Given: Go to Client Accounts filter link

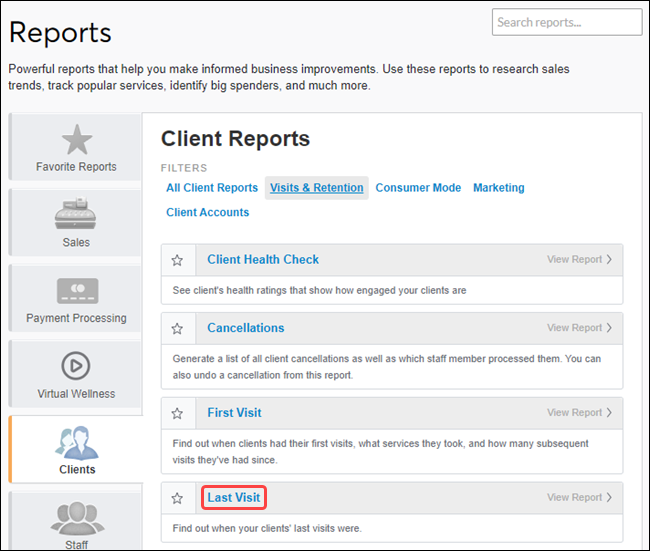Looking at the screenshot, I should coord(207,212).
